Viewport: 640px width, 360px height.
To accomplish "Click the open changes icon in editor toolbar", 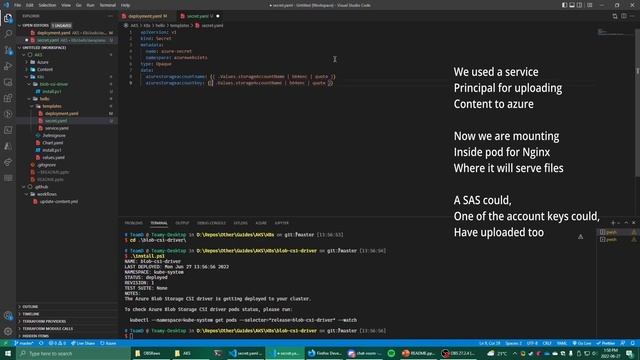I will [615, 16].
